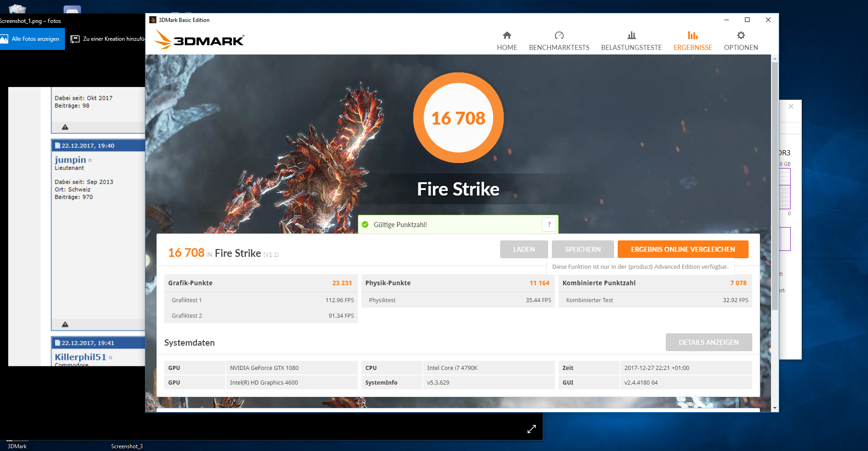Click the 3DMark vertical scrollbar
This screenshot has width=868, height=451.
[774, 185]
